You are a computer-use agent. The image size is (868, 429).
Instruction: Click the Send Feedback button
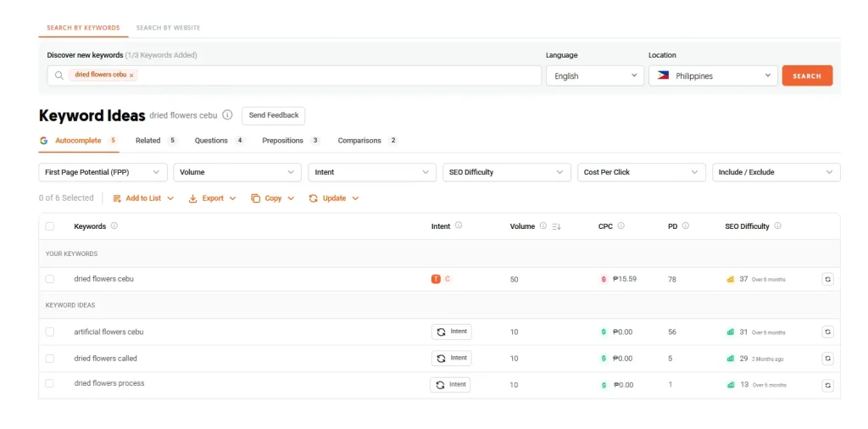pos(274,115)
